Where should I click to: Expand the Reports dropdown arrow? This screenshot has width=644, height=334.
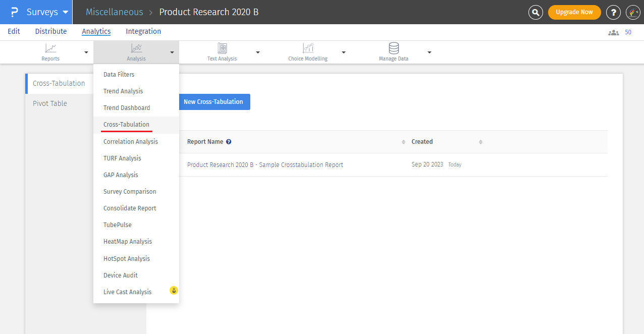pyautogui.click(x=86, y=52)
